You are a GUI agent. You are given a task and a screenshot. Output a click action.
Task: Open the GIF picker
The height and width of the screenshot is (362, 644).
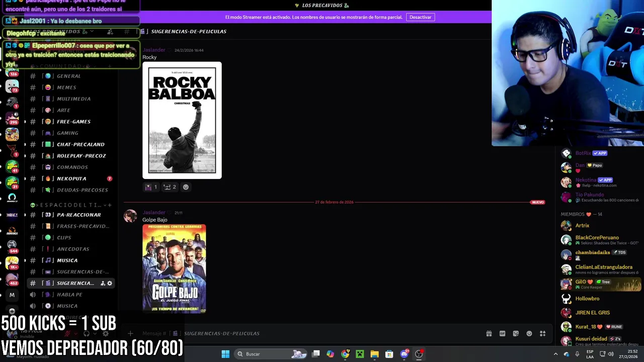502,333
